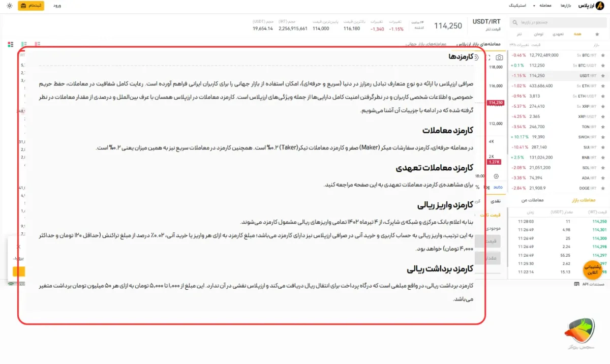Favorite the BTC/IRT market star
610x364 pixels.
603,55
